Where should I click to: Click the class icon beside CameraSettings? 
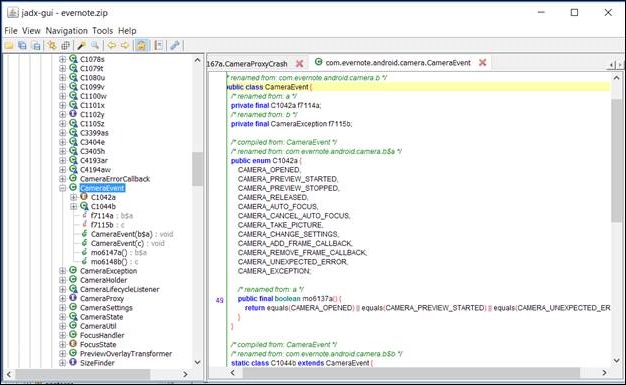[x=73, y=307]
